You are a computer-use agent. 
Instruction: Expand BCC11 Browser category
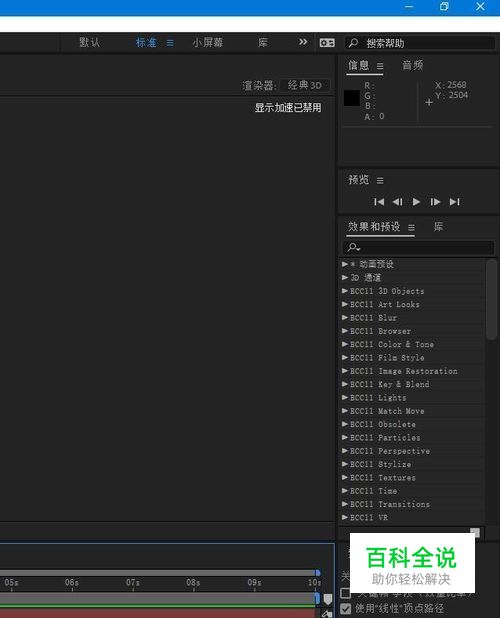[x=345, y=331]
